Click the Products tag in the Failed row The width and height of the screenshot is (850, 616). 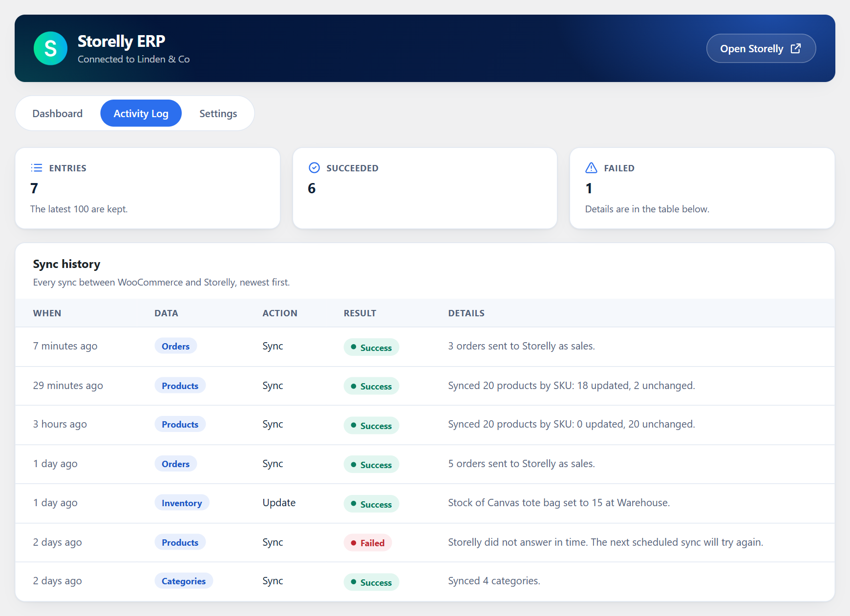pyautogui.click(x=180, y=542)
